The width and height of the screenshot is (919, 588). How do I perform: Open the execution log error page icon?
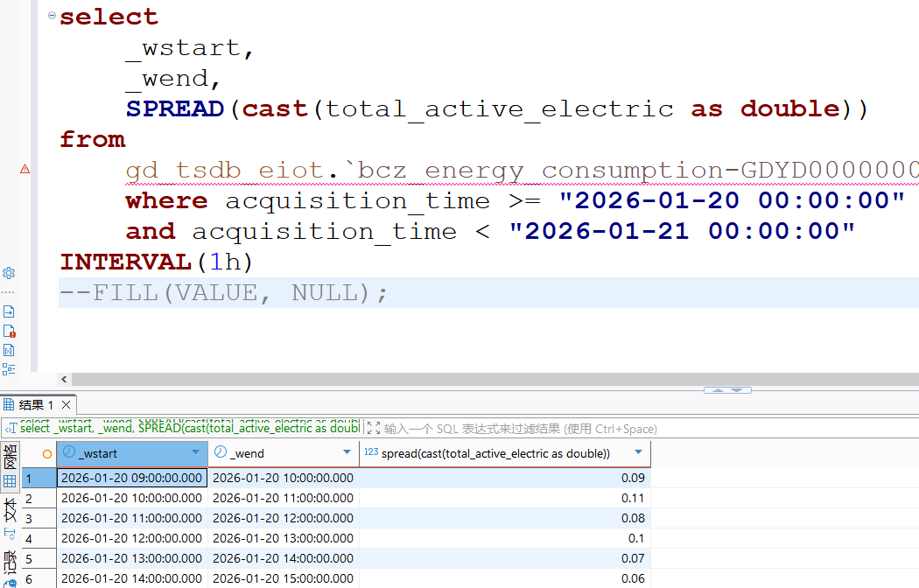point(9,331)
